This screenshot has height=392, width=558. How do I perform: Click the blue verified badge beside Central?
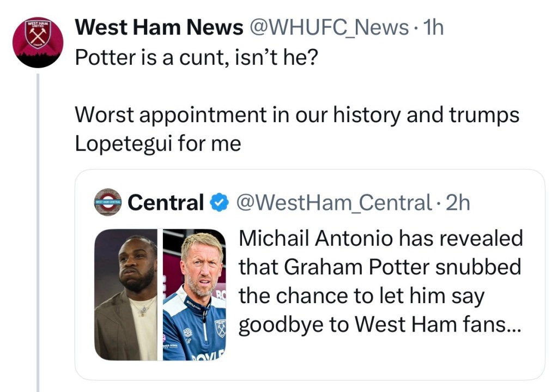coord(219,203)
